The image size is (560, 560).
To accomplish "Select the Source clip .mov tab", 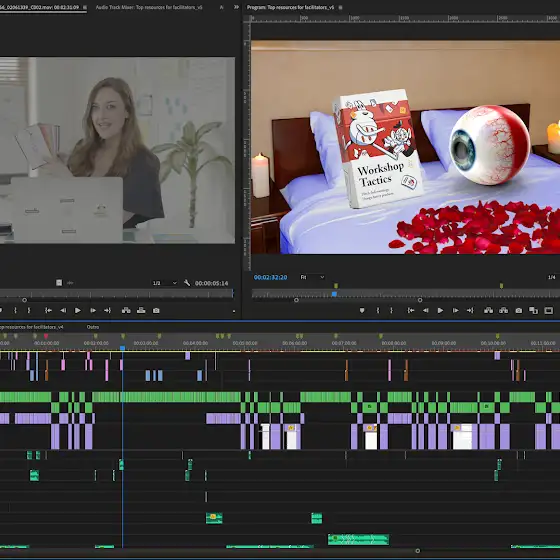I will click(x=39, y=7).
